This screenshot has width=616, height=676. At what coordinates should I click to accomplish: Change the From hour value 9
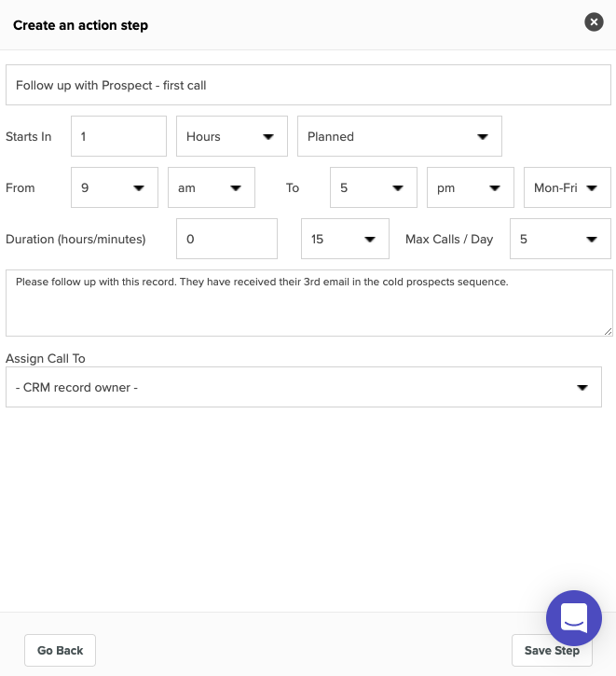coord(114,187)
